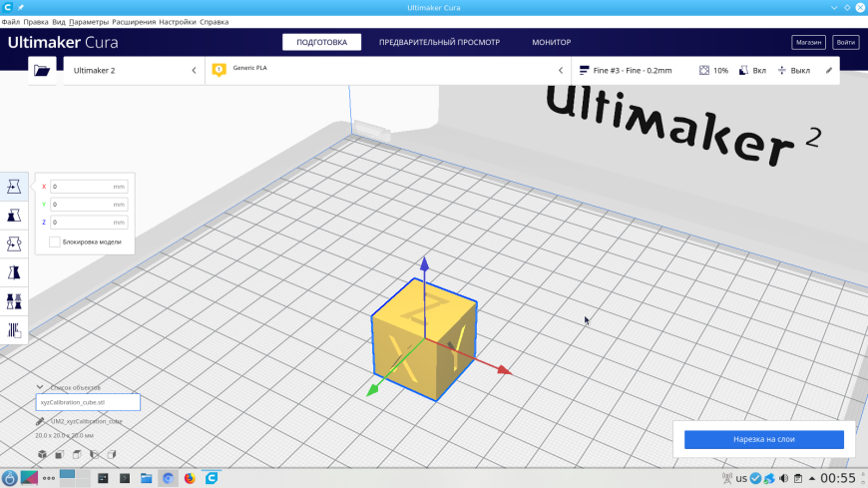Viewport: 868px width, 488px height.
Task: Expand the Generic PLA material panel chevron
Action: tap(561, 70)
